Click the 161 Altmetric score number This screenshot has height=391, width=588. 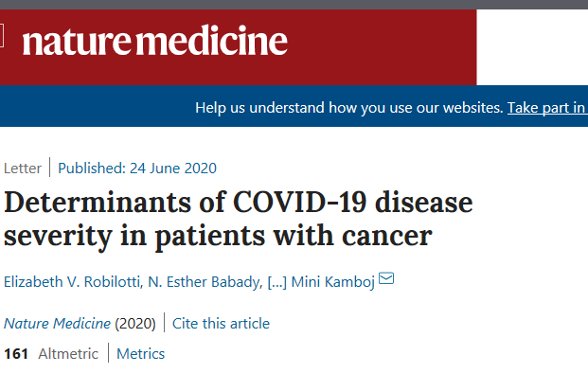tap(16, 354)
